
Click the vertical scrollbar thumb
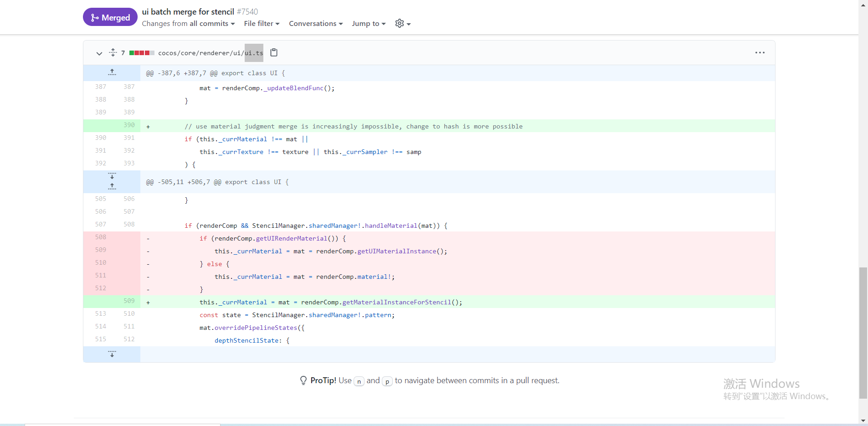pyautogui.click(x=863, y=333)
